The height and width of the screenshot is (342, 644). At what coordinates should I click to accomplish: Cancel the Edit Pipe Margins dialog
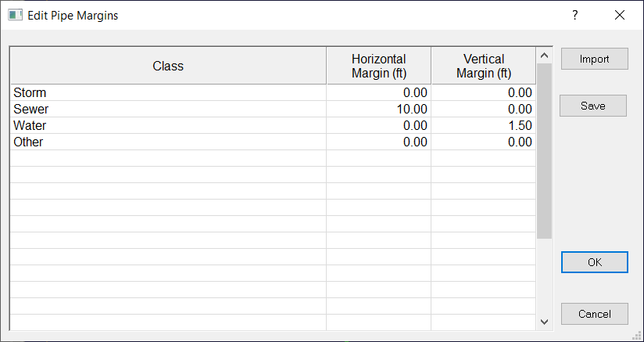click(594, 314)
